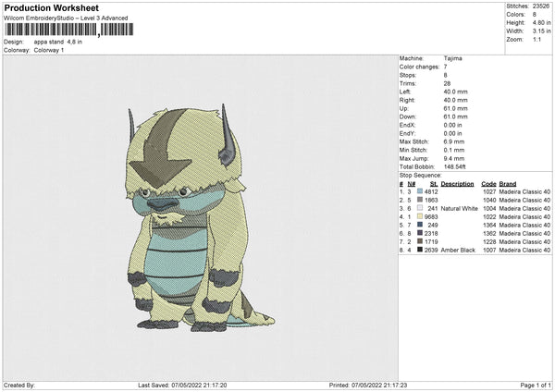Click the 'Amber Black' description text
The height and width of the screenshot is (392, 555).
(x=458, y=251)
